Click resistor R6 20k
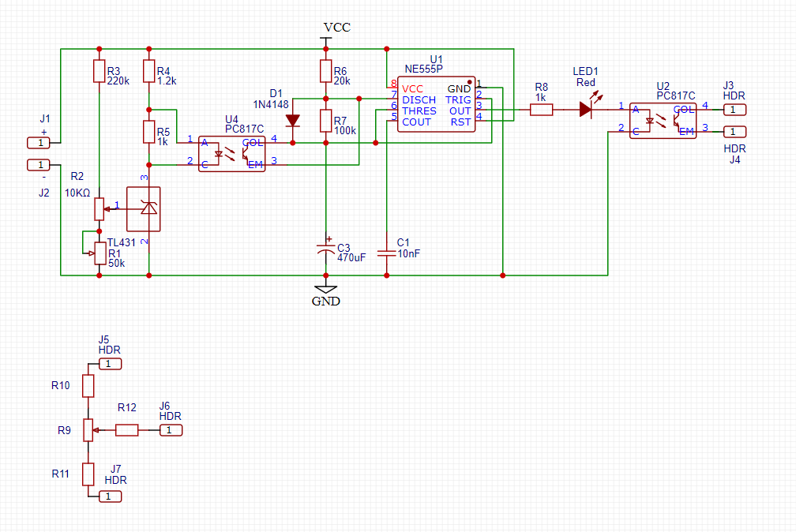Image resolution: width=796 pixels, height=532 pixels. [x=325, y=71]
